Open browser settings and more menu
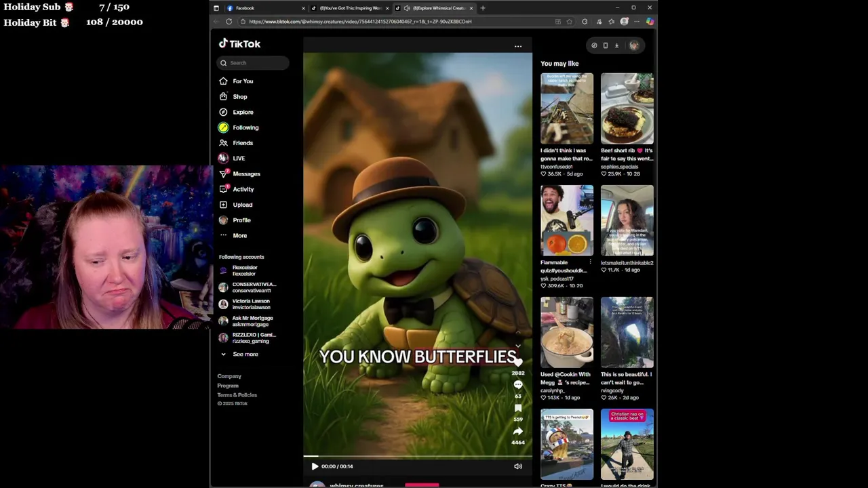Viewport: 868px width, 488px height. 637,22
